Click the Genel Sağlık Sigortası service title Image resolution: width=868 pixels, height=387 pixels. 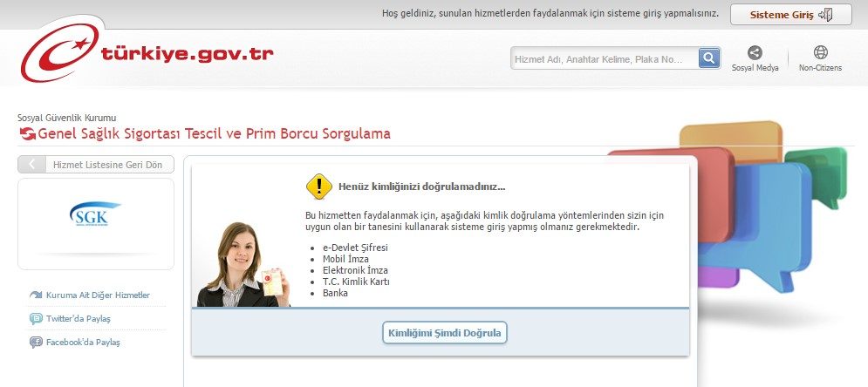click(x=215, y=133)
